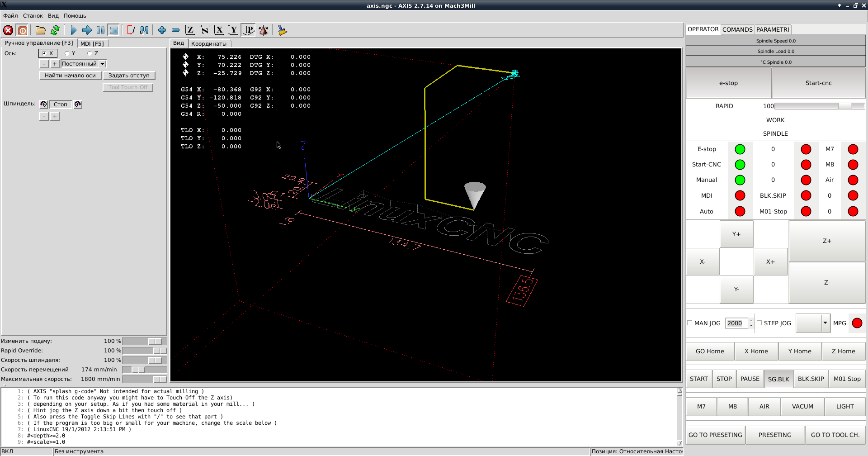The image size is (868, 456).
Task: Click the Задать отступ button
Action: 129,76
